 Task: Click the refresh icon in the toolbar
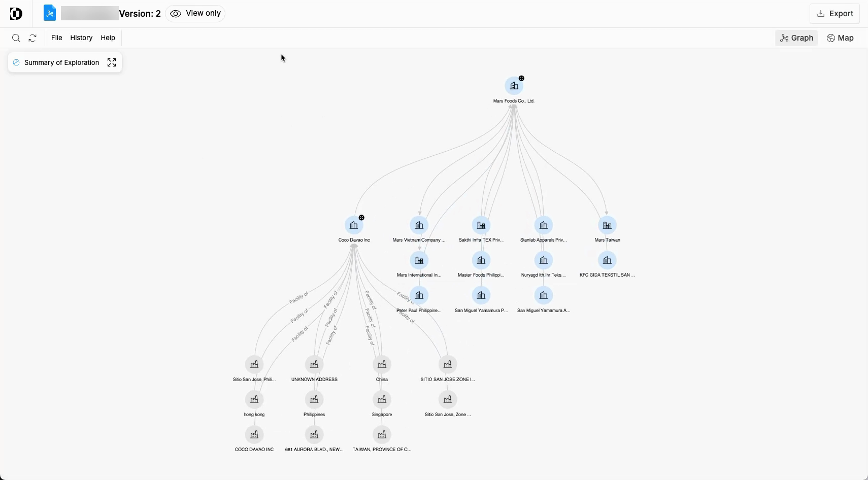tap(32, 38)
